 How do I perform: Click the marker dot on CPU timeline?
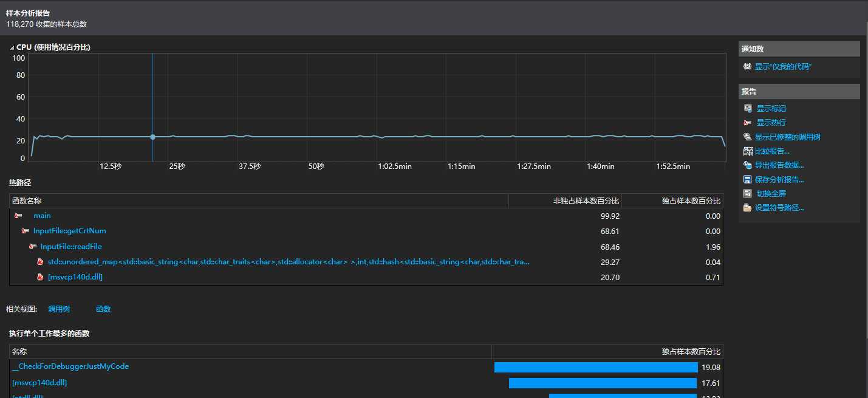[x=152, y=137]
